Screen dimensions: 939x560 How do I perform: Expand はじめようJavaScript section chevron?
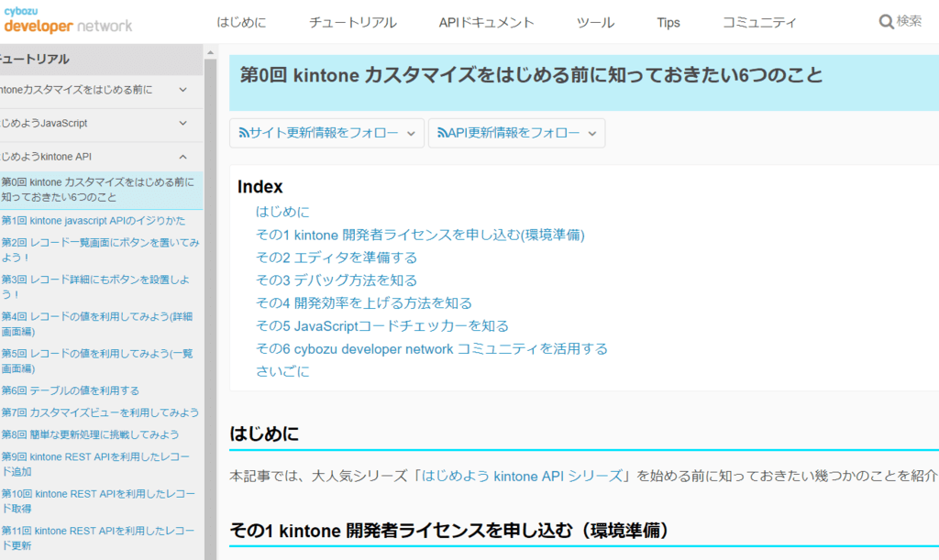[183, 123]
